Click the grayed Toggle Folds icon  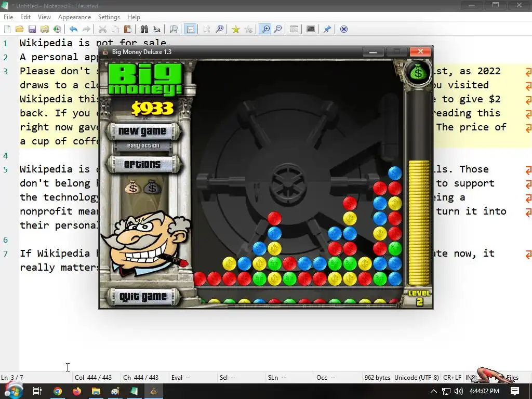pos(207,29)
